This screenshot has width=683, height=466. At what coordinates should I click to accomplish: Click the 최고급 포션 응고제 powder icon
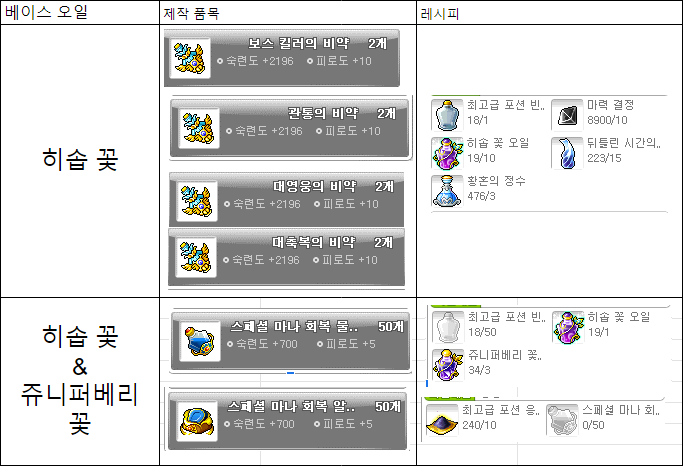(x=442, y=420)
